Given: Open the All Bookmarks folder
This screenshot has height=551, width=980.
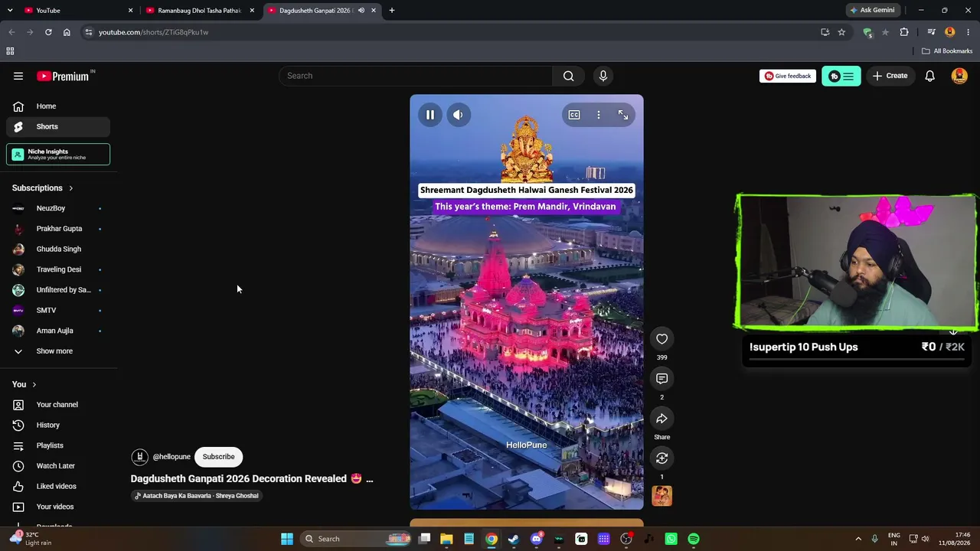Looking at the screenshot, I should click(947, 51).
